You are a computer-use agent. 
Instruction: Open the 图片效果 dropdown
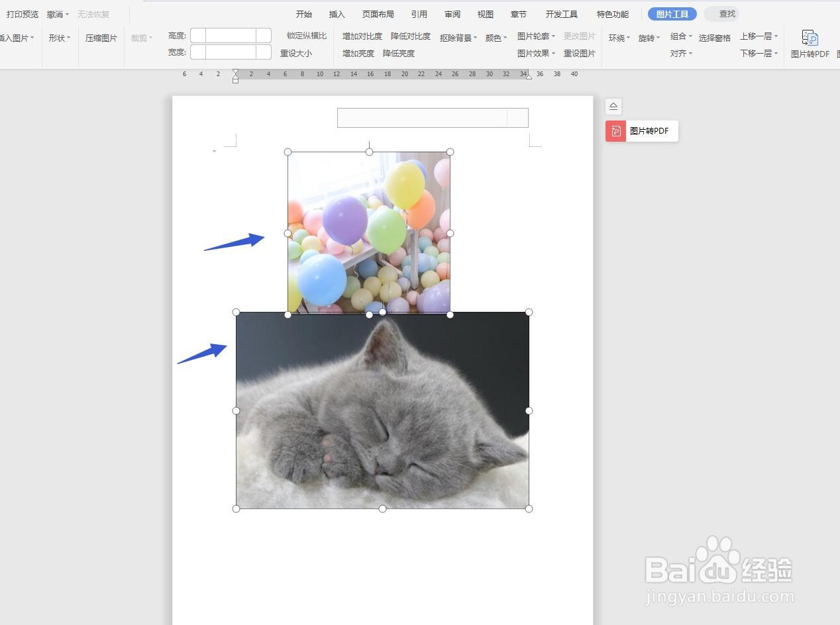pos(537,53)
